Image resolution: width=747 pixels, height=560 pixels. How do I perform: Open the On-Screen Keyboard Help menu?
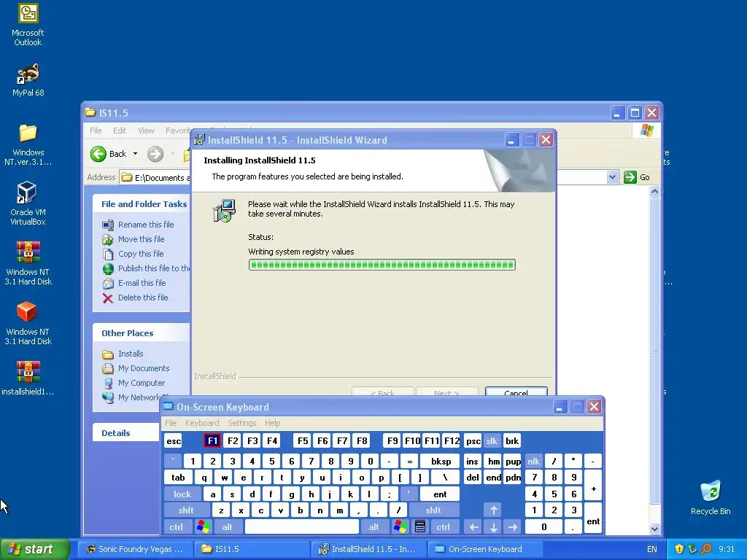tap(273, 423)
